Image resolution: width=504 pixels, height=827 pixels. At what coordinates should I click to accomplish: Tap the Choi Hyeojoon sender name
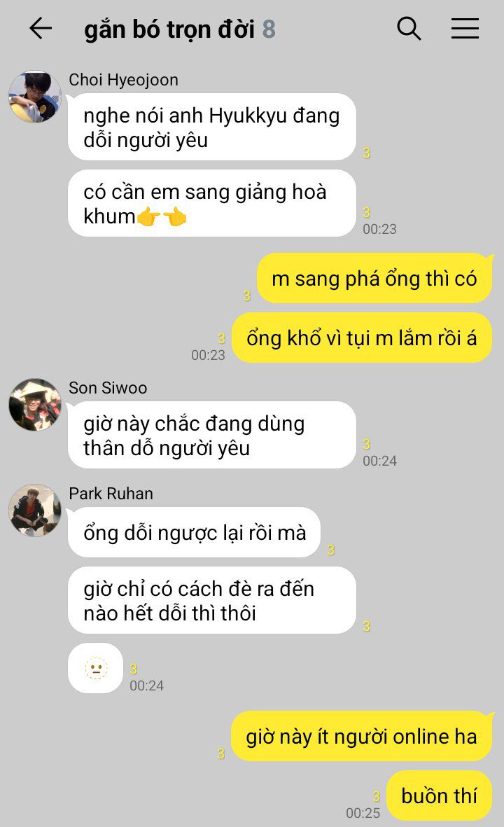(x=123, y=80)
